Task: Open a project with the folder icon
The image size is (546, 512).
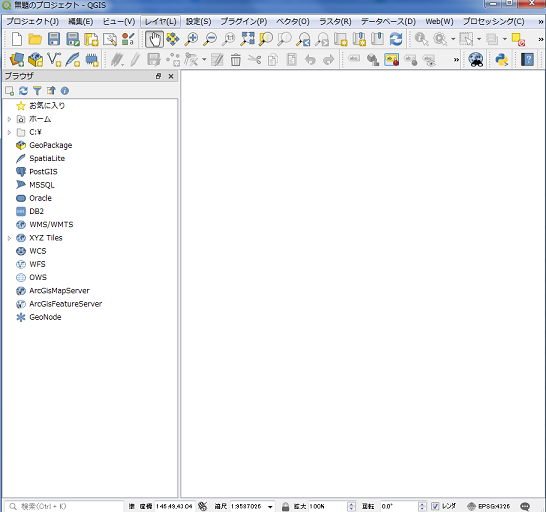Action: click(x=35, y=39)
